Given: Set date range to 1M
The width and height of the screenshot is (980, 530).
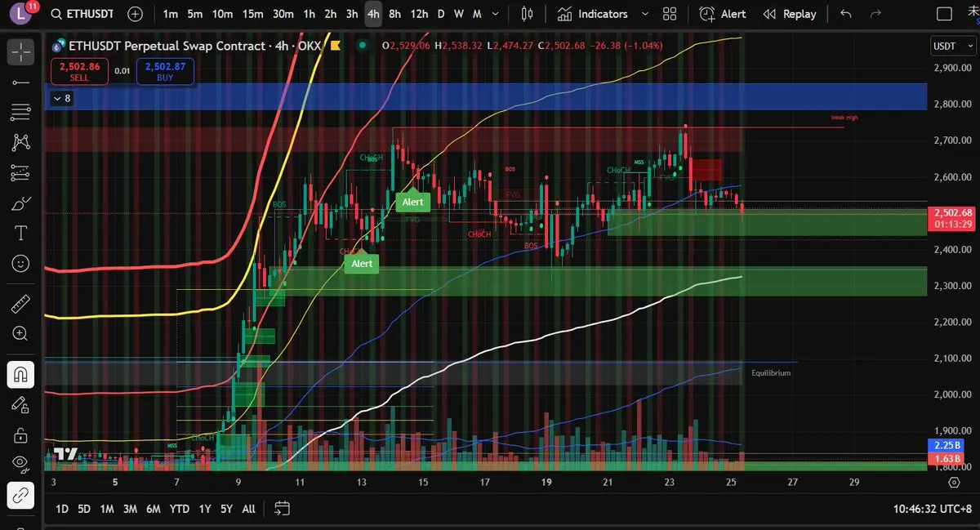Looking at the screenshot, I should pos(107,509).
